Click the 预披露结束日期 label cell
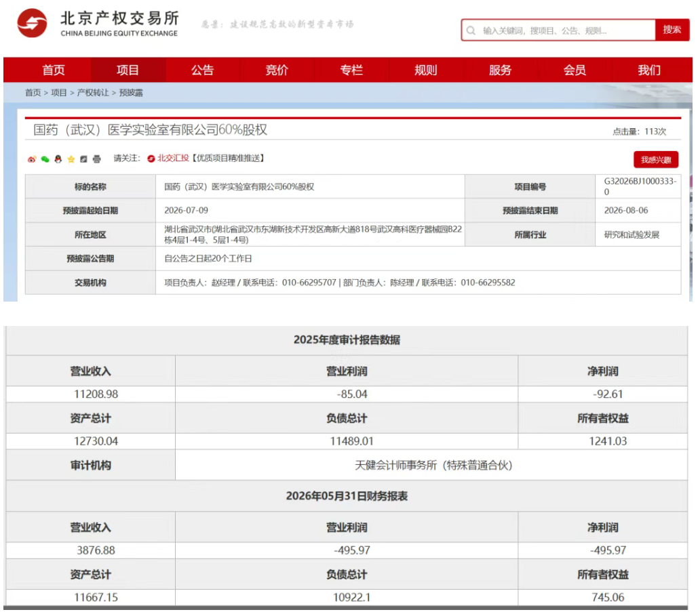700x612 pixels. click(x=530, y=211)
